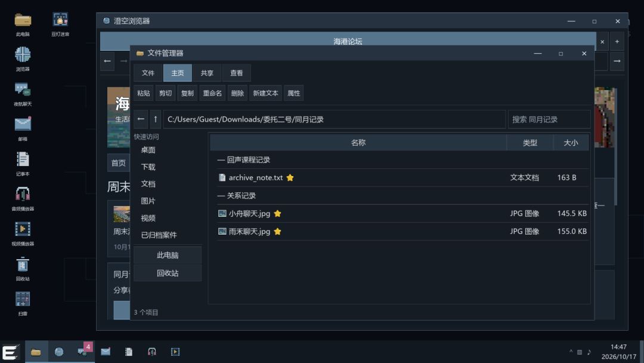The height and width of the screenshot is (363, 644).
Task: Go back with file manager back arrow
Action: click(141, 119)
